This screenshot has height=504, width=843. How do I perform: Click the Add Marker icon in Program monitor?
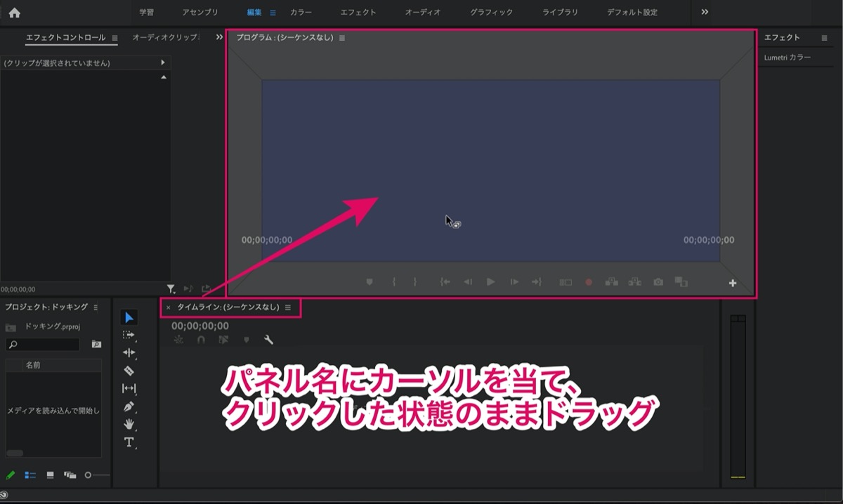click(x=370, y=281)
